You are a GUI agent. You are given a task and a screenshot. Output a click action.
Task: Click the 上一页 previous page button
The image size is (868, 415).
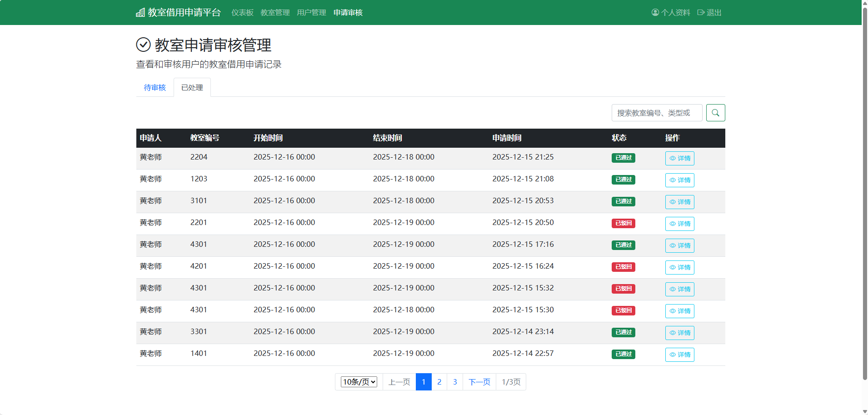(x=399, y=382)
